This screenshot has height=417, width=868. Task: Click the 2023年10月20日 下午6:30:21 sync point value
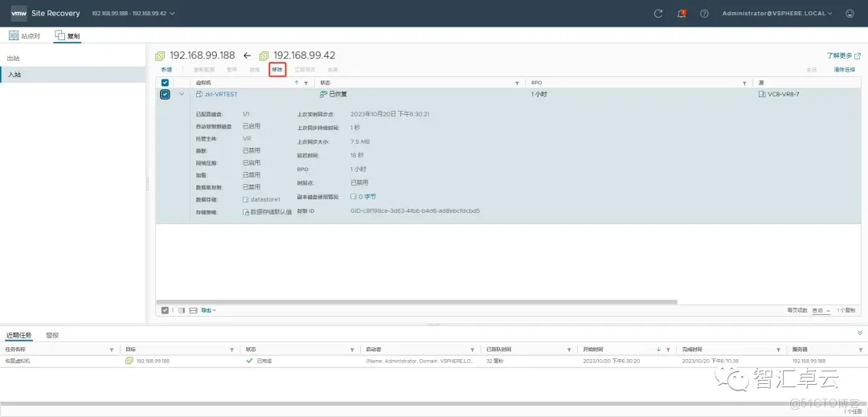click(391, 114)
